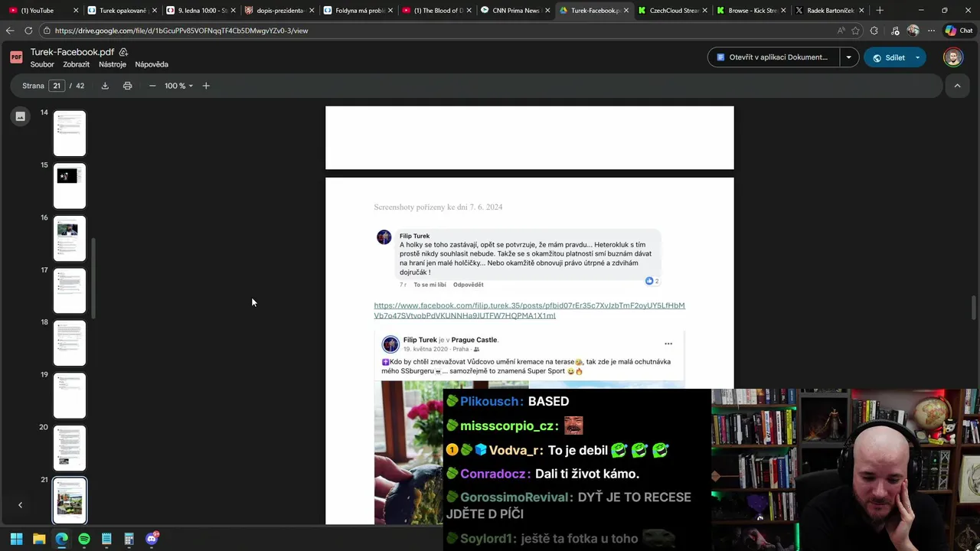This screenshot has height=551, width=980.
Task: Click the Prague Castle location text
Action: tap(474, 340)
